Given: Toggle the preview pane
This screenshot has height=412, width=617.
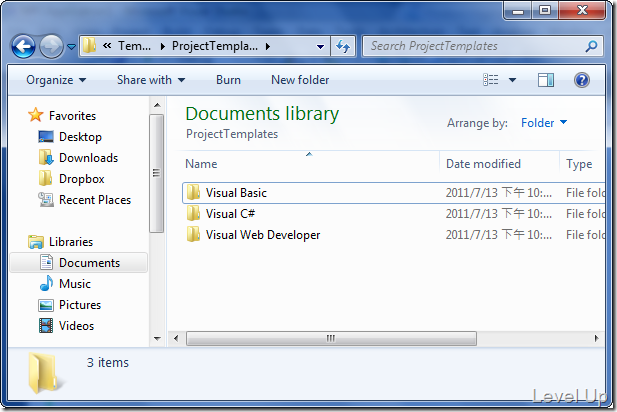Looking at the screenshot, I should [x=545, y=80].
